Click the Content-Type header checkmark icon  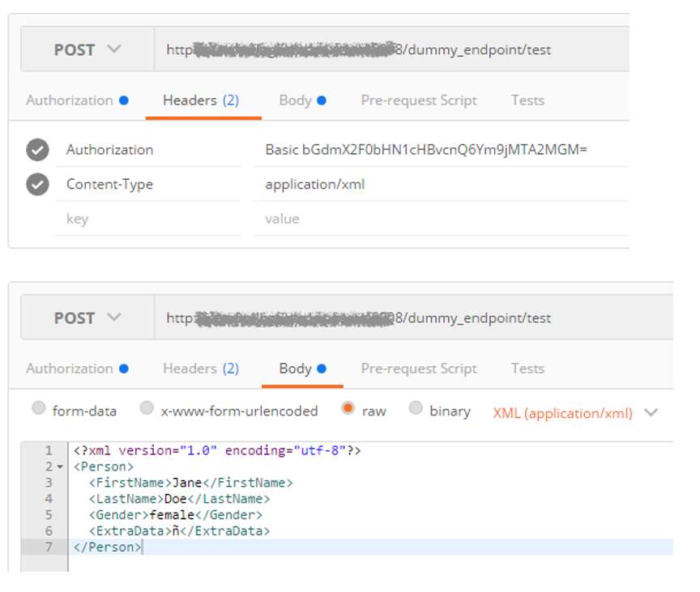pos(37,185)
